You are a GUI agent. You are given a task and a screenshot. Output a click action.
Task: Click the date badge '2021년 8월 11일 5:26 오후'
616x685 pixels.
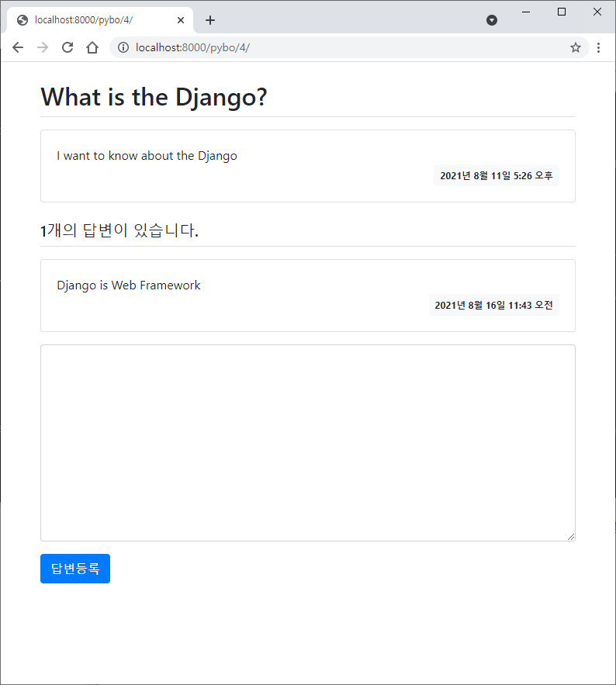click(497, 175)
